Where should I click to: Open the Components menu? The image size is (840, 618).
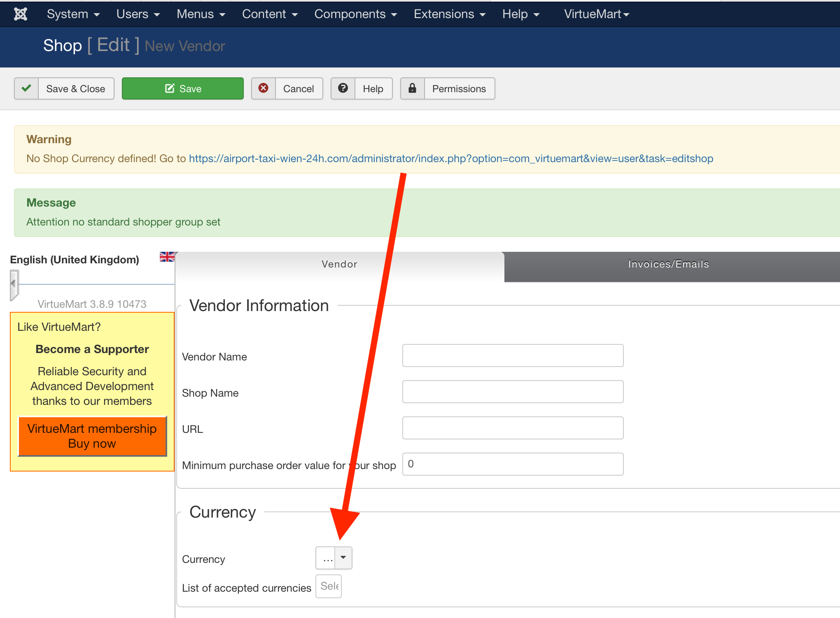tap(355, 14)
